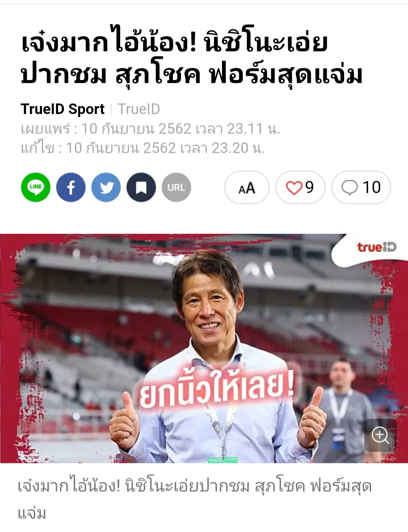Share the article on Facebook

click(x=71, y=187)
